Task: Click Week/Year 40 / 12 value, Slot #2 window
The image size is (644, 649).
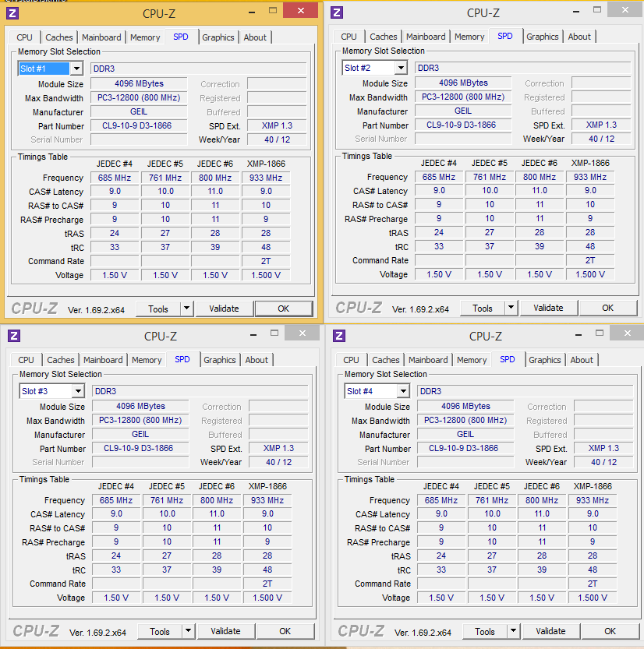Action: pos(601,139)
